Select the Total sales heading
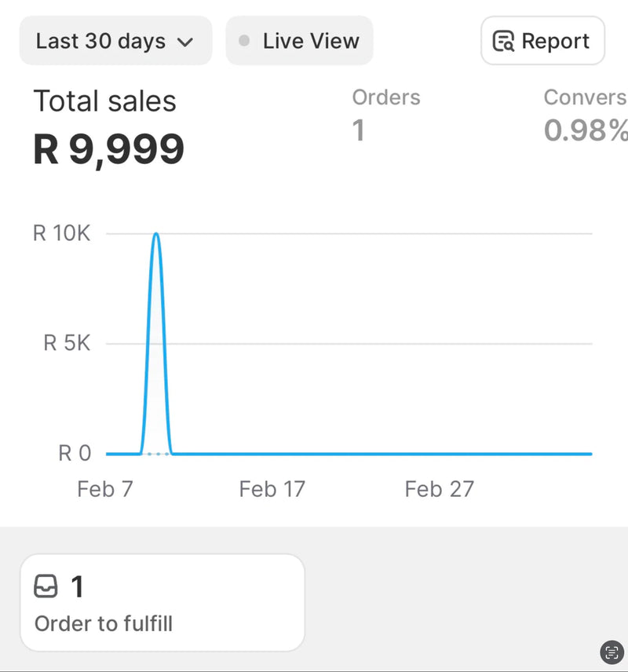The height and width of the screenshot is (672, 628). coord(104,101)
